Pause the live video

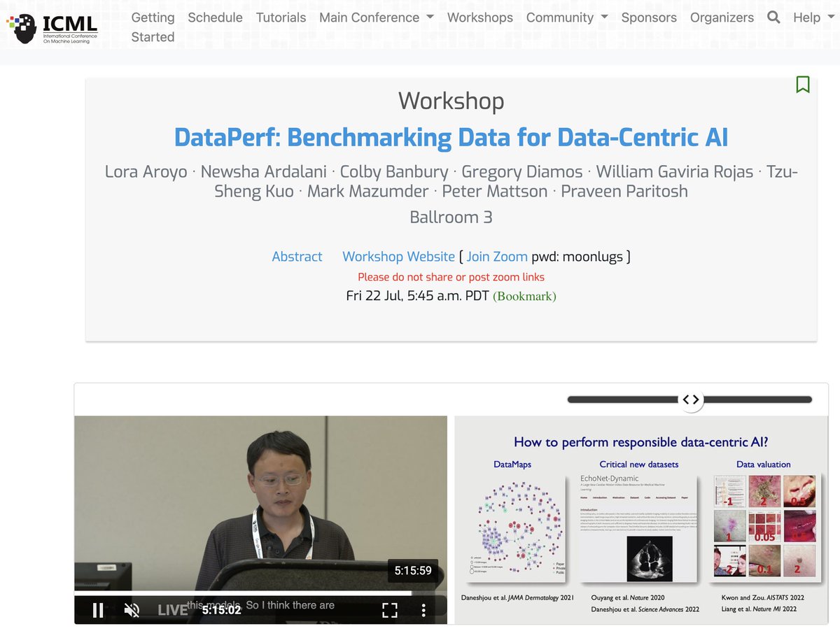click(98, 610)
